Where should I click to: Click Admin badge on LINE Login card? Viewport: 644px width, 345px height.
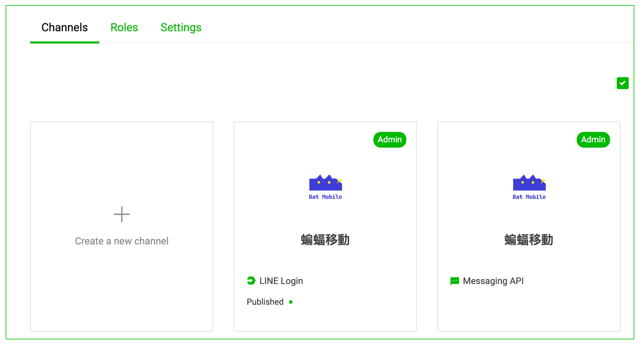click(x=389, y=140)
